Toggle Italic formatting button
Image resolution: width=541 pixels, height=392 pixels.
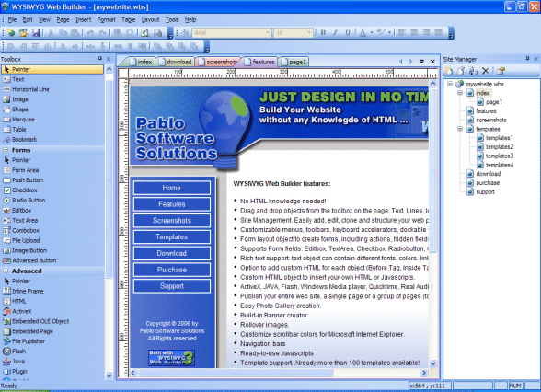335,33
